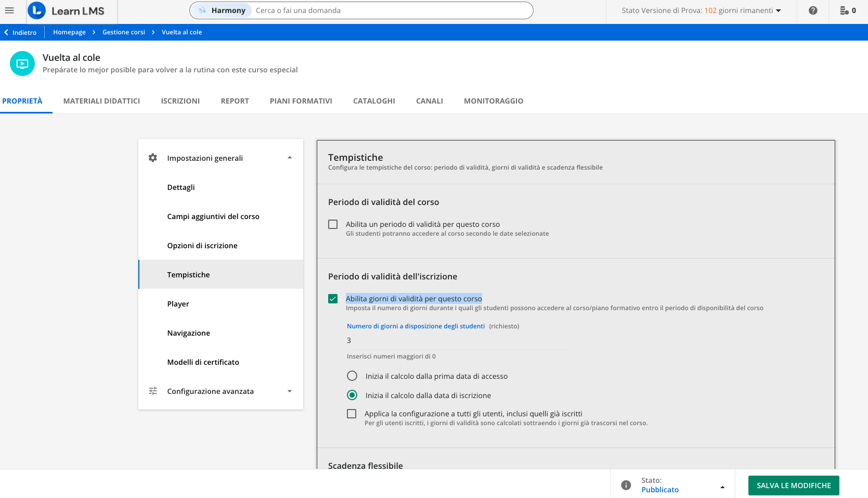
Task: Click the sliders icon beside Configurazione avanzata
Action: point(152,391)
